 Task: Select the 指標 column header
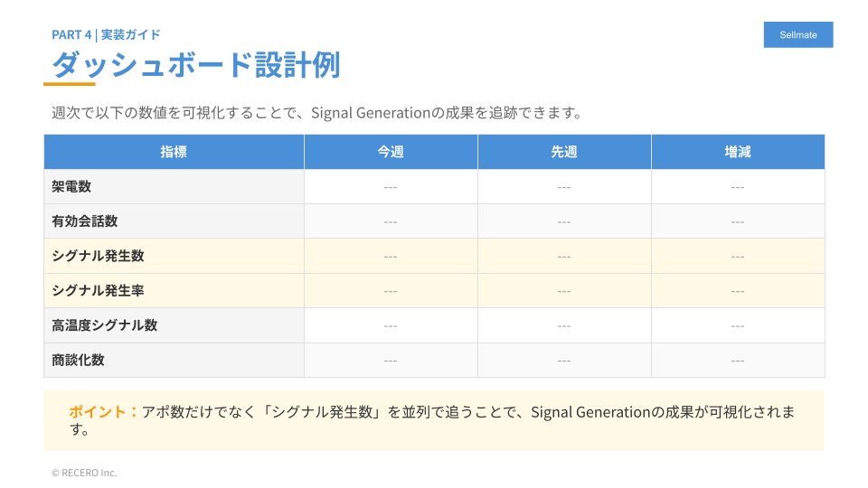[174, 152]
